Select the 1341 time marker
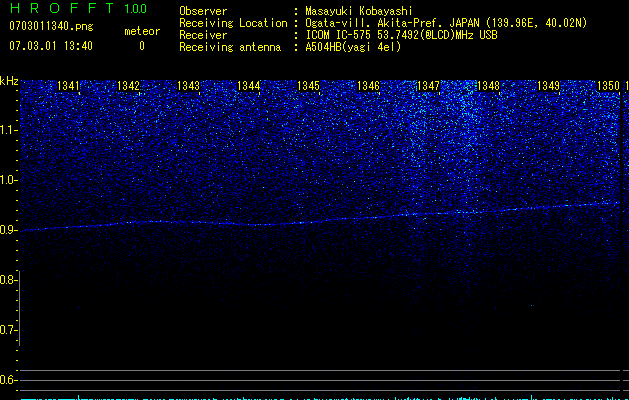This screenshot has width=629, height=400. [69, 87]
